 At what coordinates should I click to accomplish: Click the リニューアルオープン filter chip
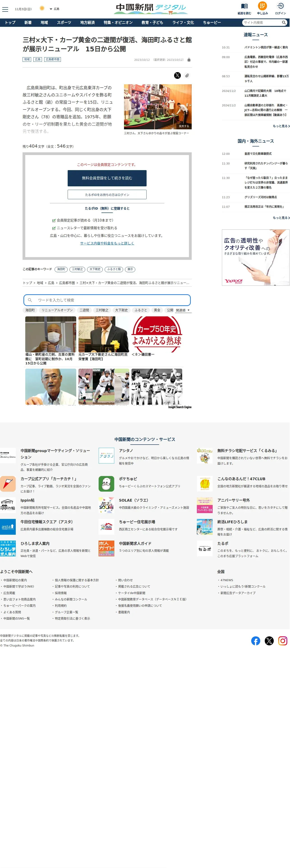pos(57,310)
